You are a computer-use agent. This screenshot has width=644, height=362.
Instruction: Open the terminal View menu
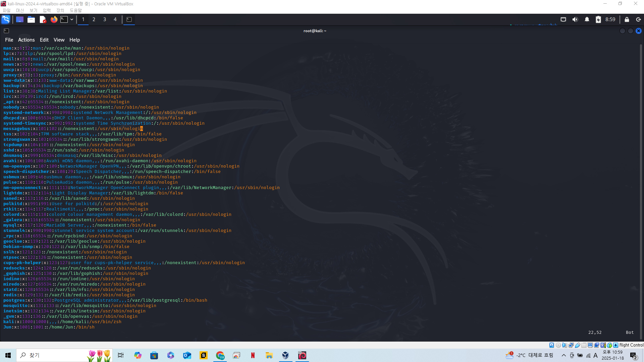click(x=59, y=40)
